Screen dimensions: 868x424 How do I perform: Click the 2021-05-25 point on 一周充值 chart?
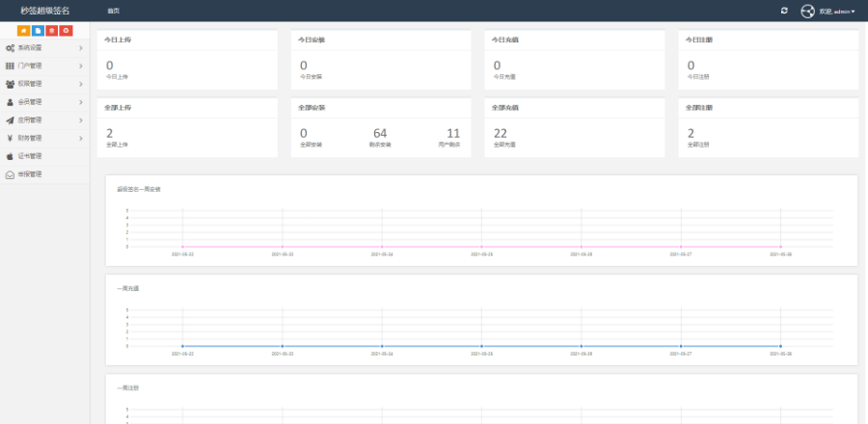click(x=481, y=346)
